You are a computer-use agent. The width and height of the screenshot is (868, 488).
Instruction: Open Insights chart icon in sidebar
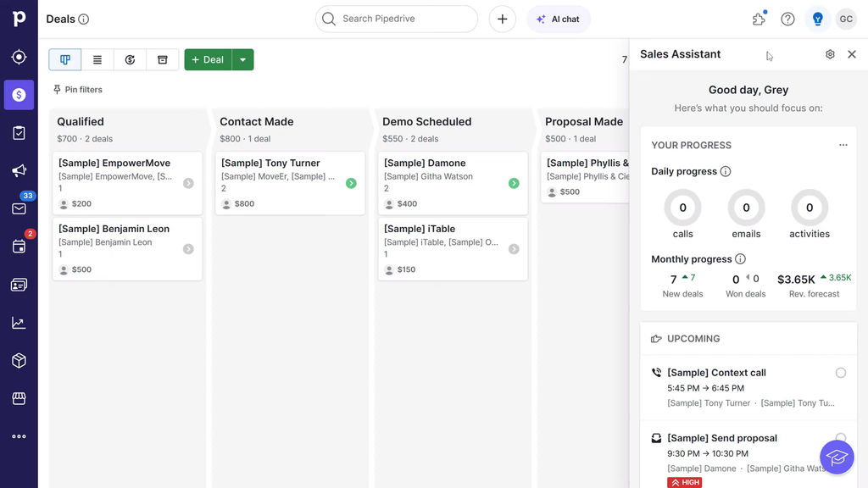pyautogui.click(x=19, y=323)
